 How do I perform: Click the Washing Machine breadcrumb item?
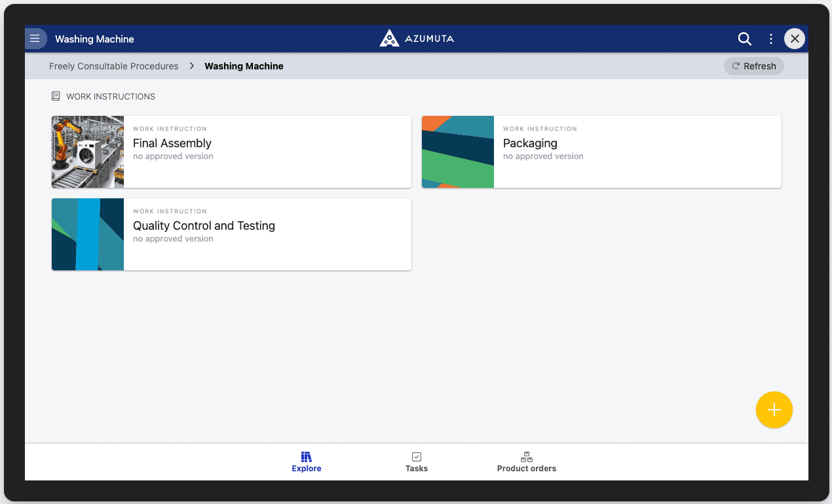pyautogui.click(x=244, y=66)
